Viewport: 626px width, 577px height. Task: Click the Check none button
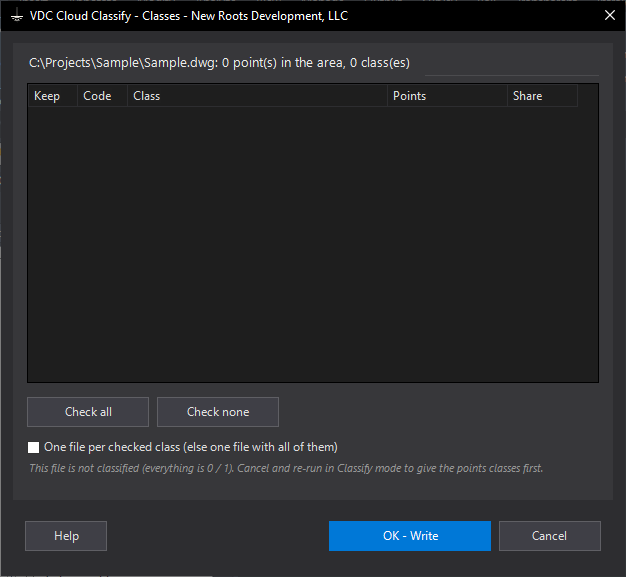[218, 412]
